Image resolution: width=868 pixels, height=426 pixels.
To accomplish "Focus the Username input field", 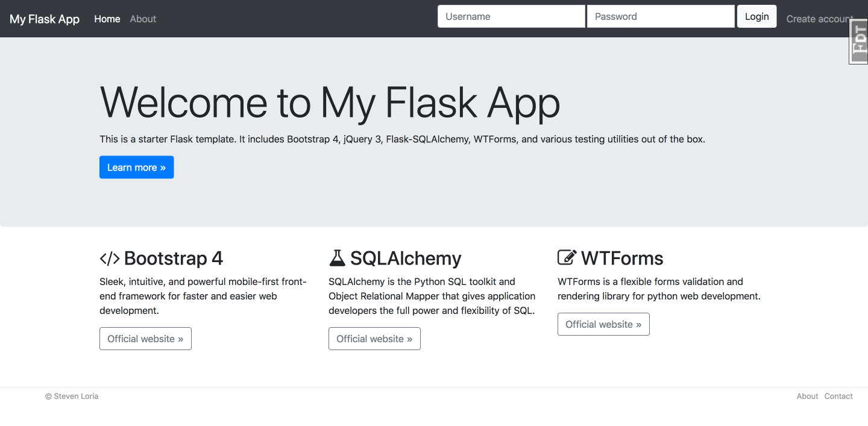I will (511, 16).
